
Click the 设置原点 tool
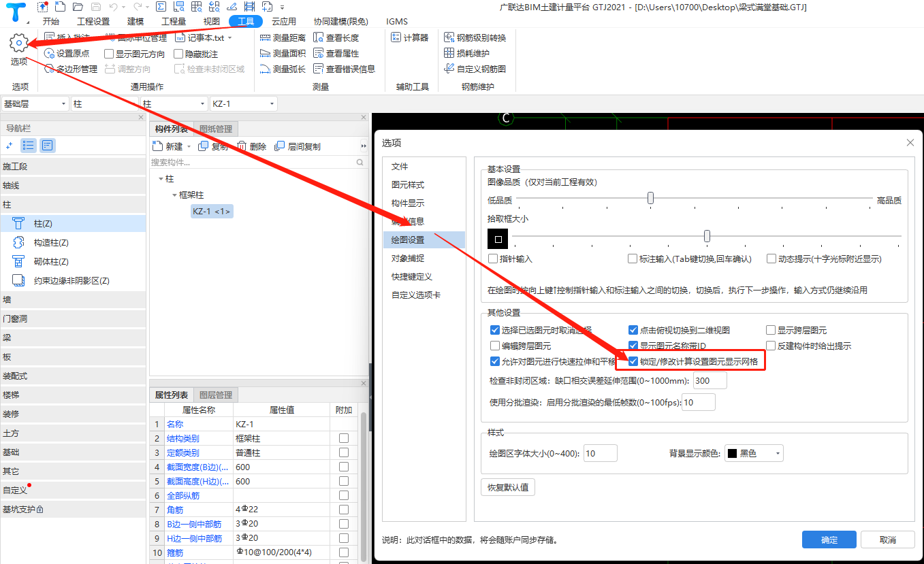(x=67, y=53)
